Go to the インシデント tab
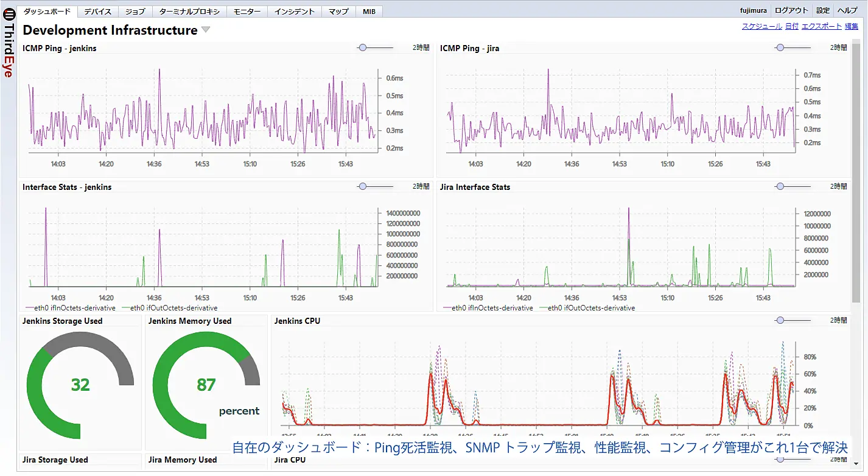The image size is (868, 476). (x=295, y=11)
